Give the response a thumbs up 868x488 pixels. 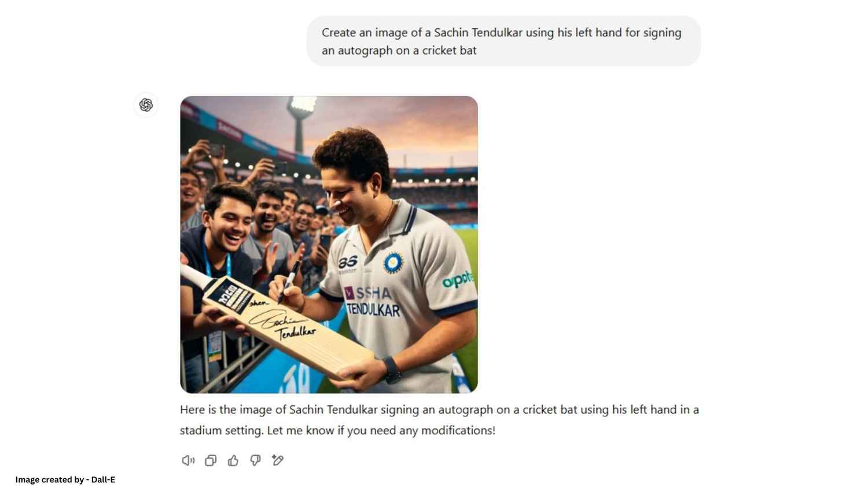(x=233, y=460)
